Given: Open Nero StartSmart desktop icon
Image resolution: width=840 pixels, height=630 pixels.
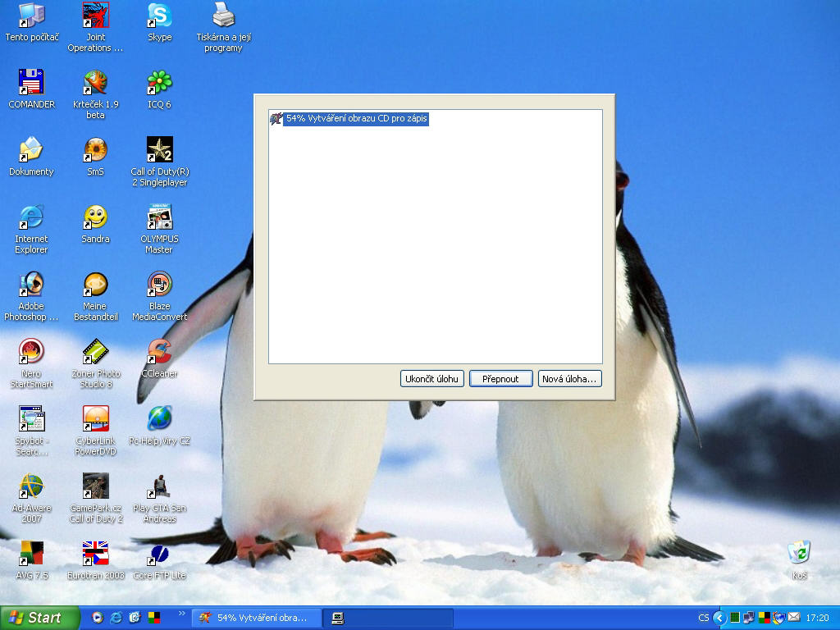Looking at the screenshot, I should (31, 352).
